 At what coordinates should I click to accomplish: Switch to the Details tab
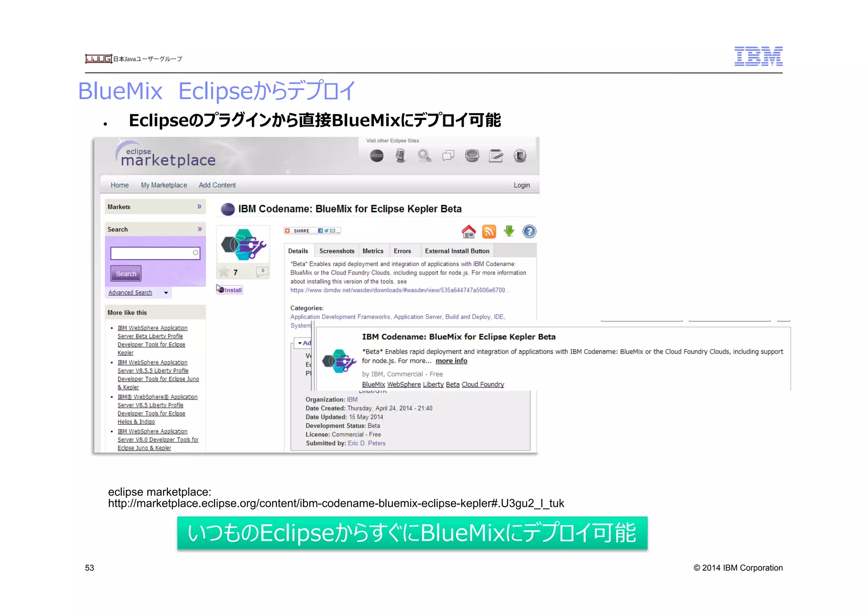(298, 251)
